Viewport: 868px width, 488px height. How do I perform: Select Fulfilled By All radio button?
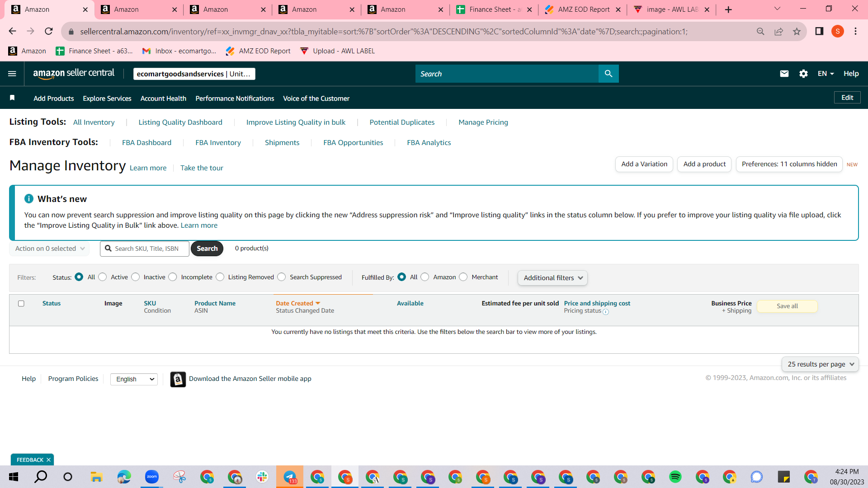[x=402, y=277]
